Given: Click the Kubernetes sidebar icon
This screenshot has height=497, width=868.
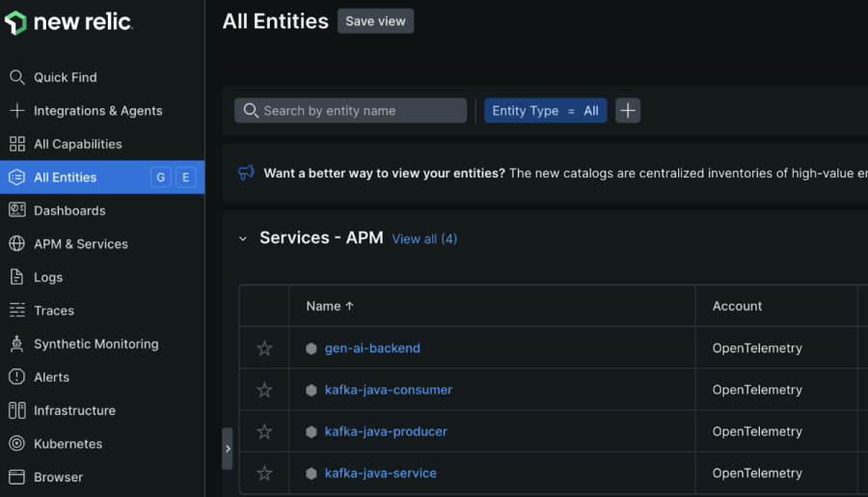Looking at the screenshot, I should (x=16, y=443).
